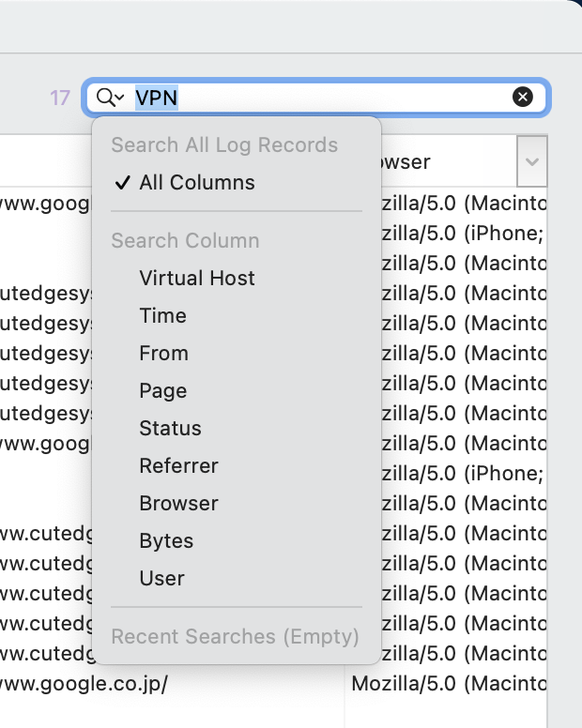582x728 pixels.
Task: Click the second iPhone browser log entry
Action: click(x=462, y=473)
